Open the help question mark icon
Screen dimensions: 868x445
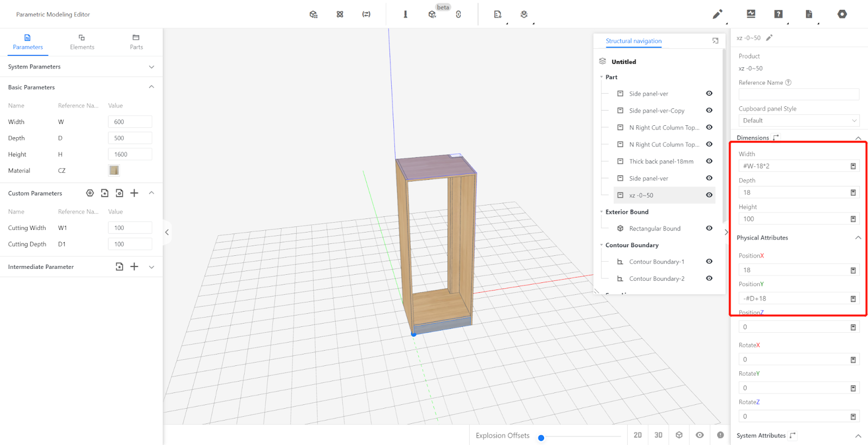pos(778,14)
